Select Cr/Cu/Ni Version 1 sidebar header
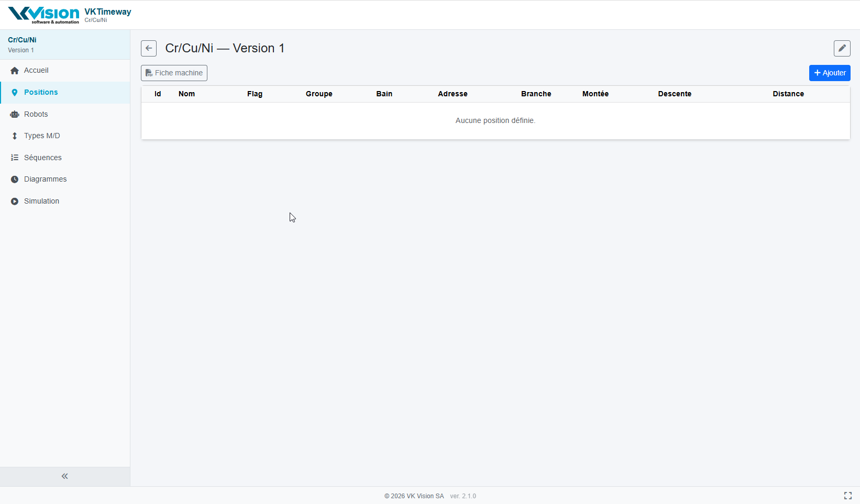The width and height of the screenshot is (860, 504). pyautogui.click(x=22, y=44)
